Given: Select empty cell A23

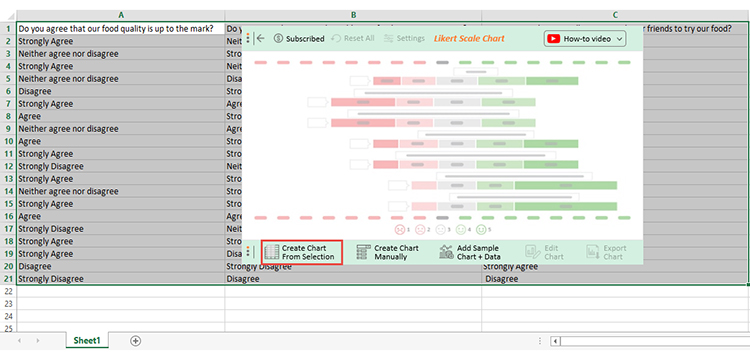Looking at the screenshot, I should 121,304.
